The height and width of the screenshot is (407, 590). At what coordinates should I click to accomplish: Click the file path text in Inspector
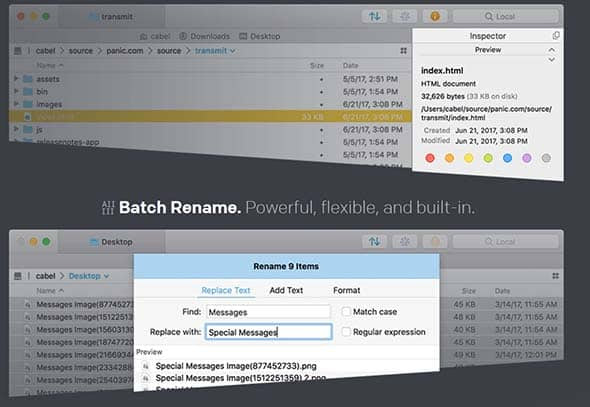487,113
